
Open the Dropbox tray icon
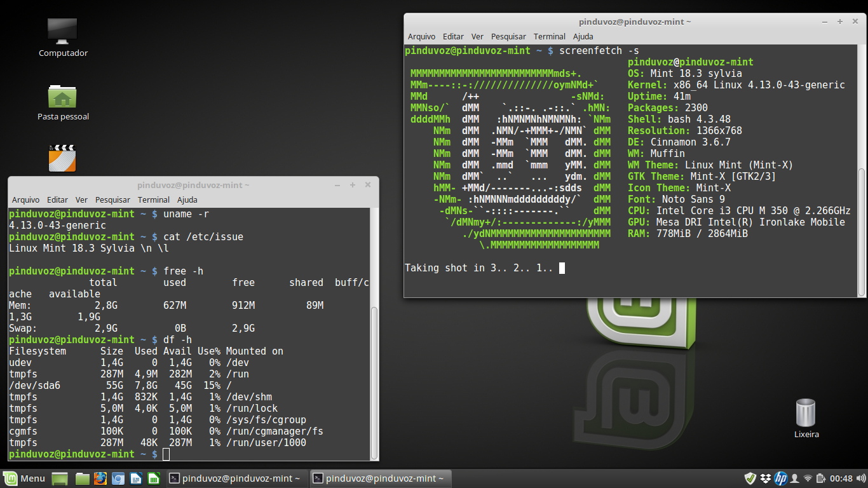point(766,478)
